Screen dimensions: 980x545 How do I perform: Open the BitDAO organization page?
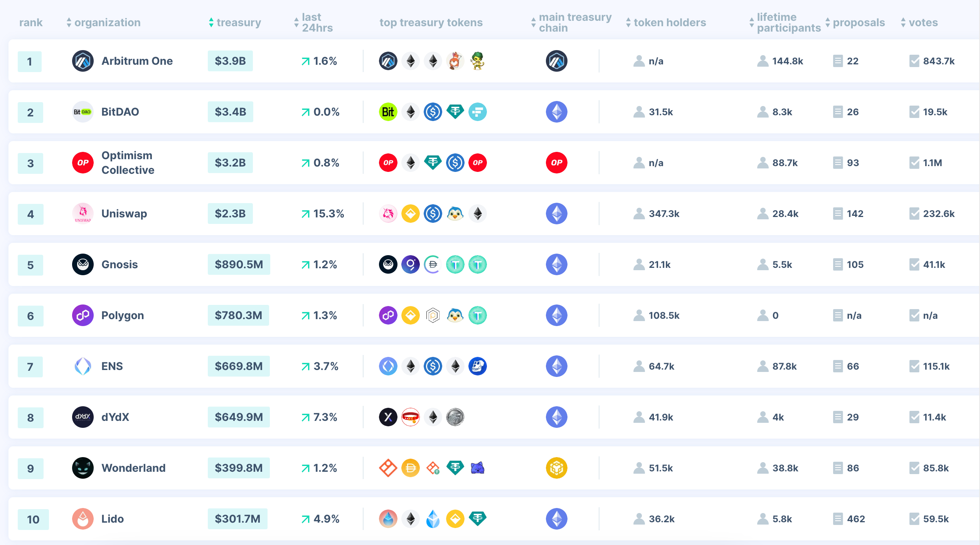click(x=120, y=112)
